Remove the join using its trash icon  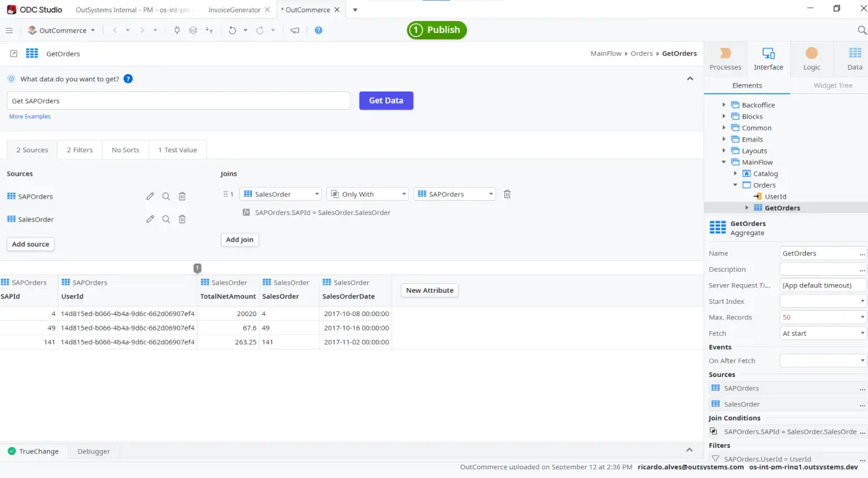[x=506, y=193]
